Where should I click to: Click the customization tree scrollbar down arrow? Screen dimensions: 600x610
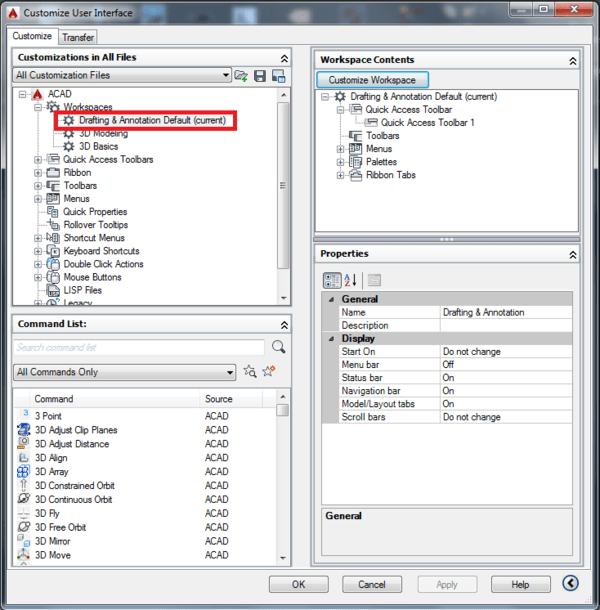click(284, 298)
